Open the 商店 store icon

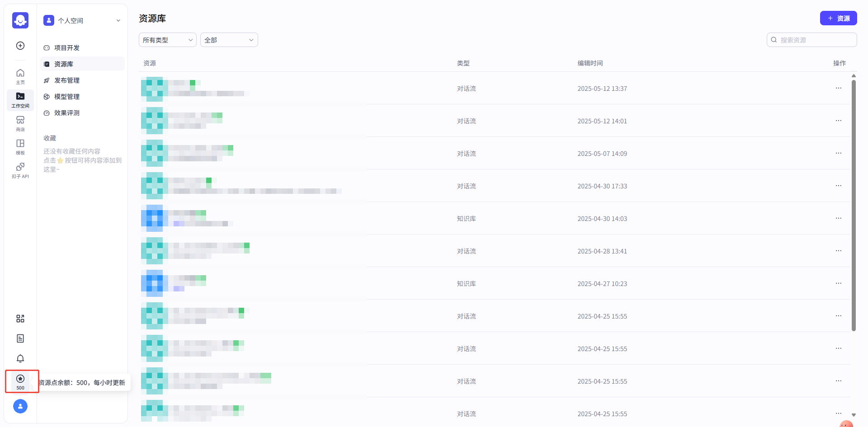pyautogui.click(x=20, y=123)
